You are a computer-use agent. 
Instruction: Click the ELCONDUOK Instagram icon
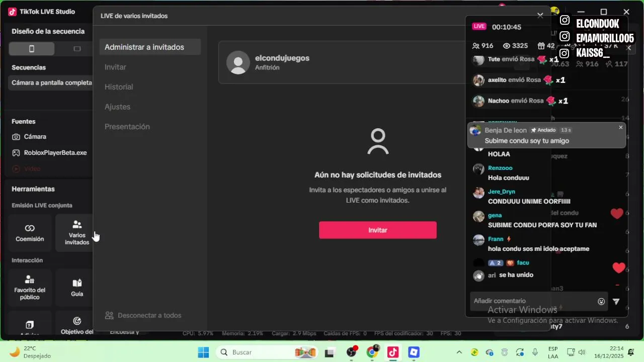(565, 21)
